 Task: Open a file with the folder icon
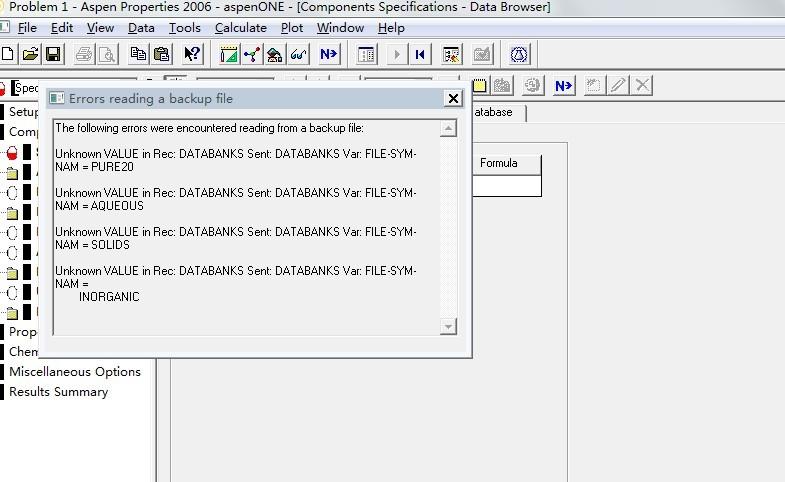click(x=30, y=54)
